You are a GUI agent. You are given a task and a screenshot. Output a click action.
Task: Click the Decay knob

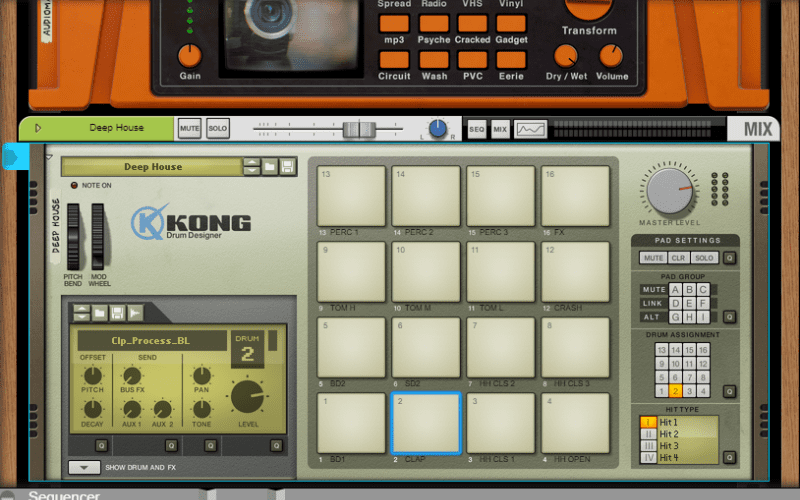(92, 409)
